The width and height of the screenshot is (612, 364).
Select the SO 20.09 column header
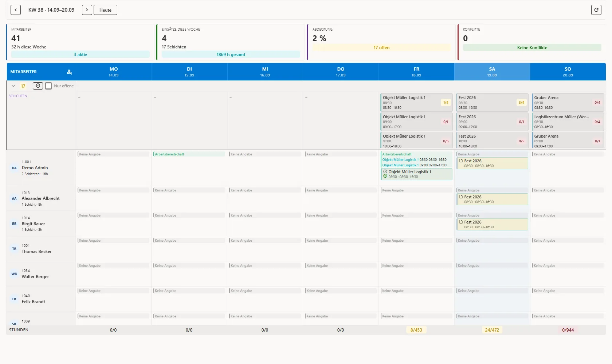(x=568, y=72)
